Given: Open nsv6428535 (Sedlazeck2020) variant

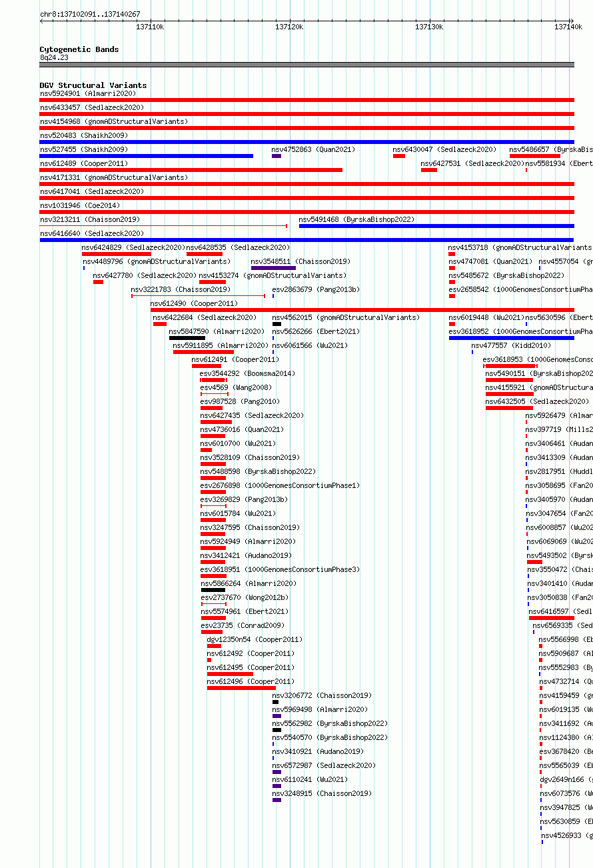Looking at the screenshot, I should pos(238,247).
